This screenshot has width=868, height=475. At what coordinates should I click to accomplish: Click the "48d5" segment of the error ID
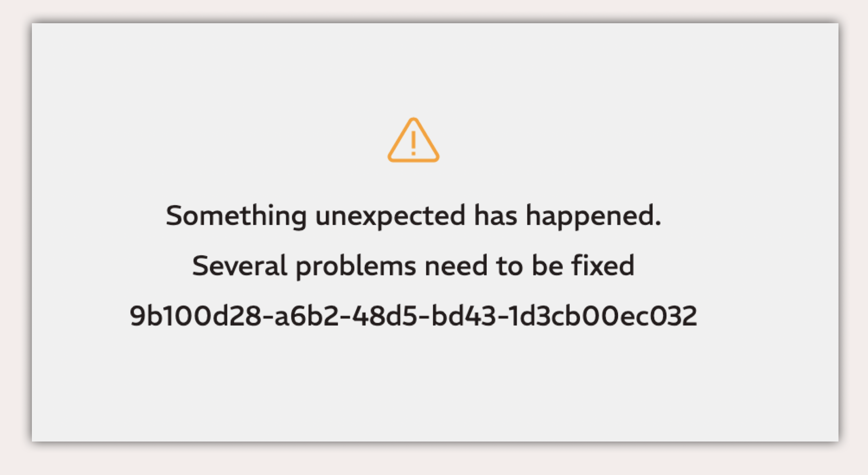click(384, 316)
